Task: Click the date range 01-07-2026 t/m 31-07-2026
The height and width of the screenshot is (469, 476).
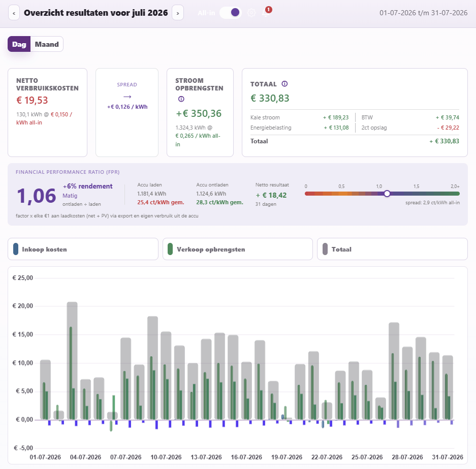Action: pos(424,13)
